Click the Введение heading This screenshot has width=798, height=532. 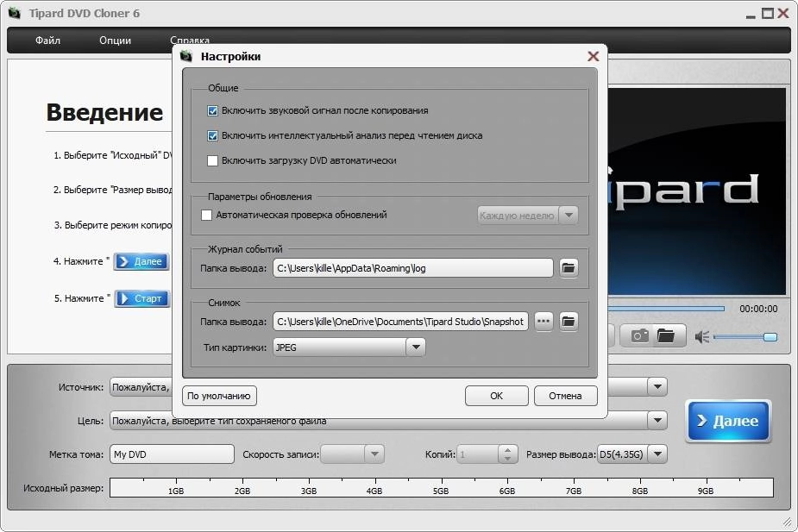coord(105,112)
